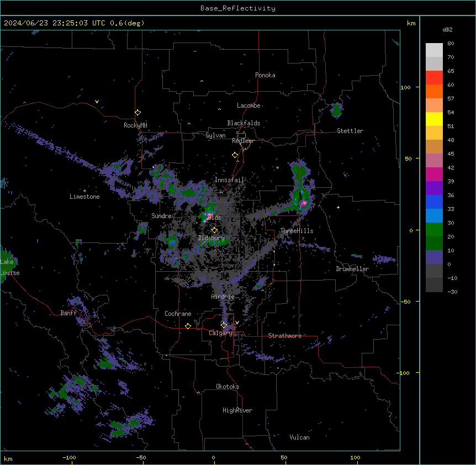476x465 pixels.
Task: Click the ThreeHills label
Action: coord(297,231)
